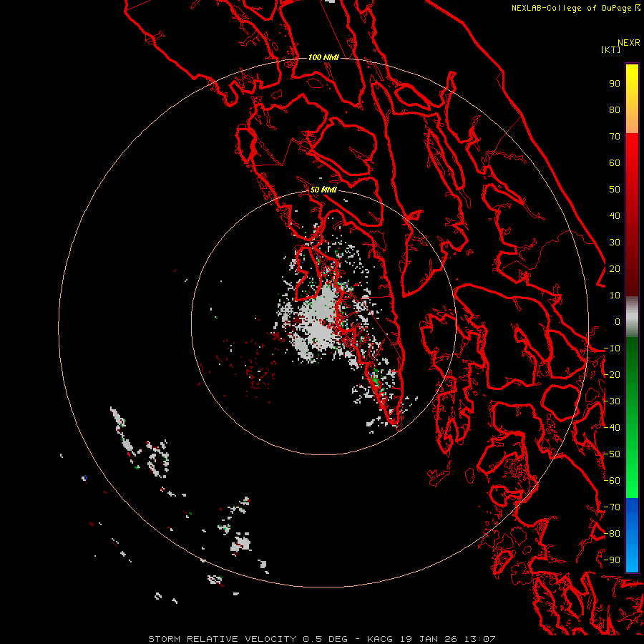644x644 pixels.
Task: Click the positive 80 scale value
Action: pyautogui.click(x=615, y=110)
